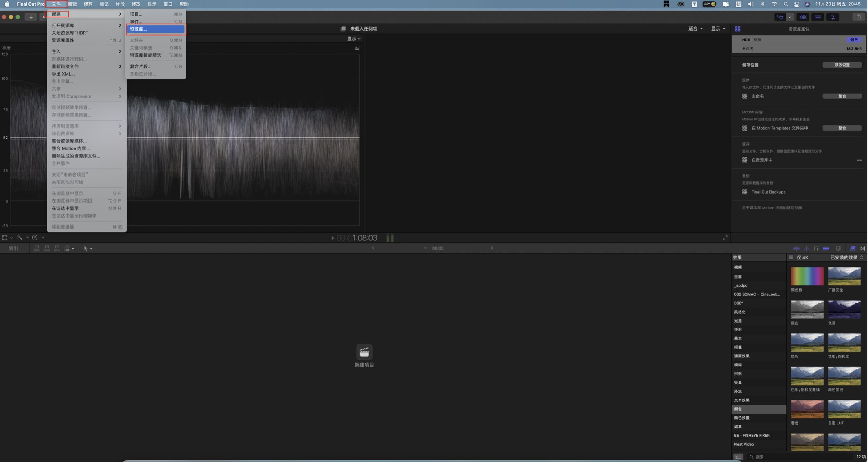The image size is (868, 462).
Task: Open the 编辑 menu in menu bar
Action: [72, 4]
